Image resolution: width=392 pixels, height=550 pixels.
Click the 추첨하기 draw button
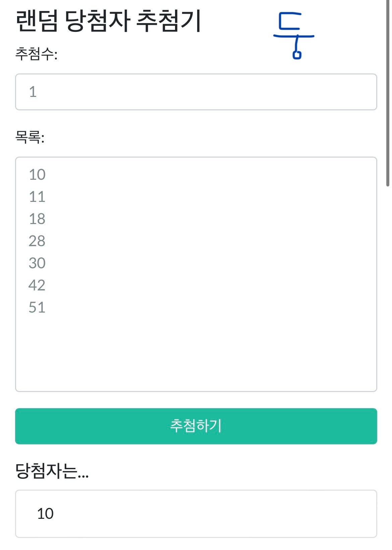196,426
